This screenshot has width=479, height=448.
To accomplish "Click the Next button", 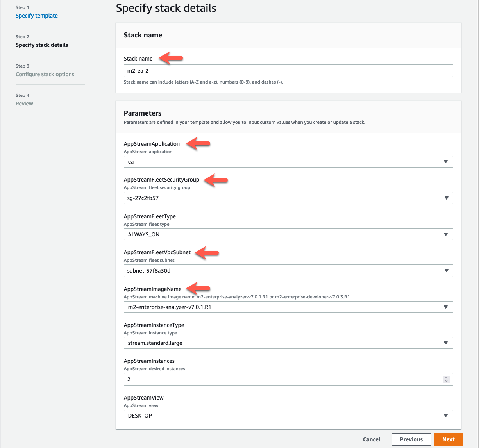I will point(448,439).
